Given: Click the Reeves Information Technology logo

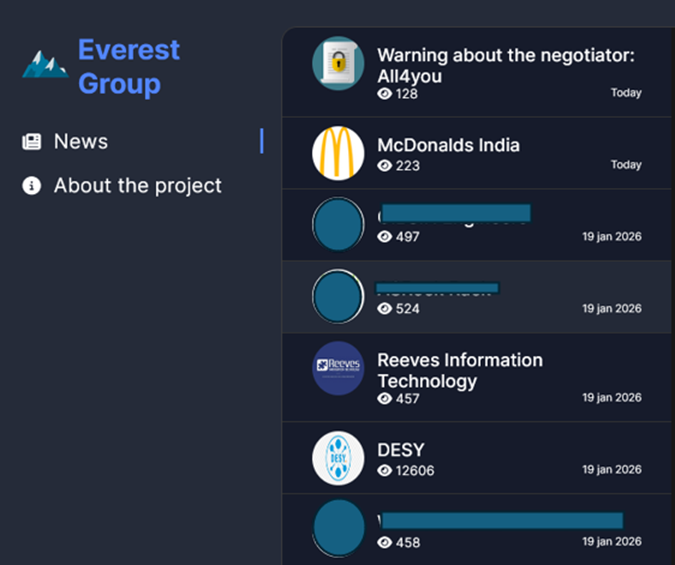Looking at the screenshot, I should [338, 369].
